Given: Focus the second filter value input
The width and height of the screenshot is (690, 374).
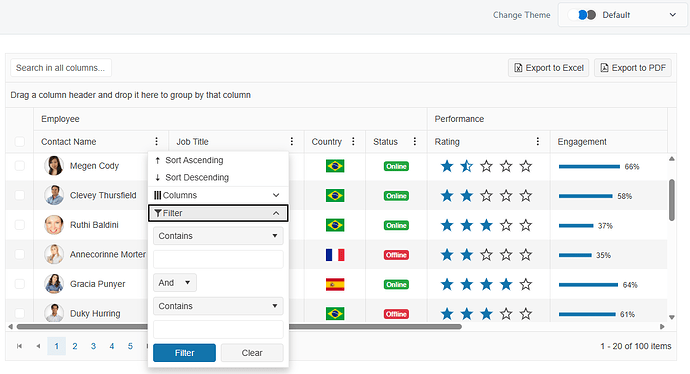Looking at the screenshot, I should 218,329.
